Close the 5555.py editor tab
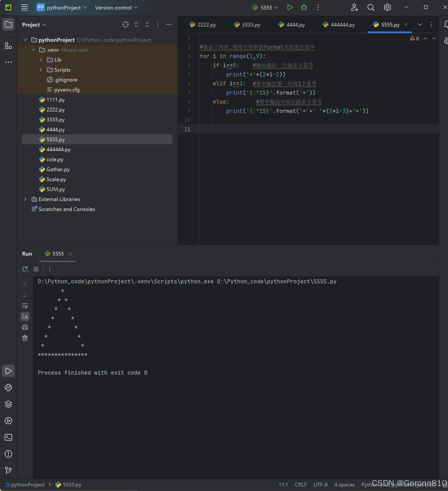This screenshot has width=448, height=491. [x=406, y=24]
